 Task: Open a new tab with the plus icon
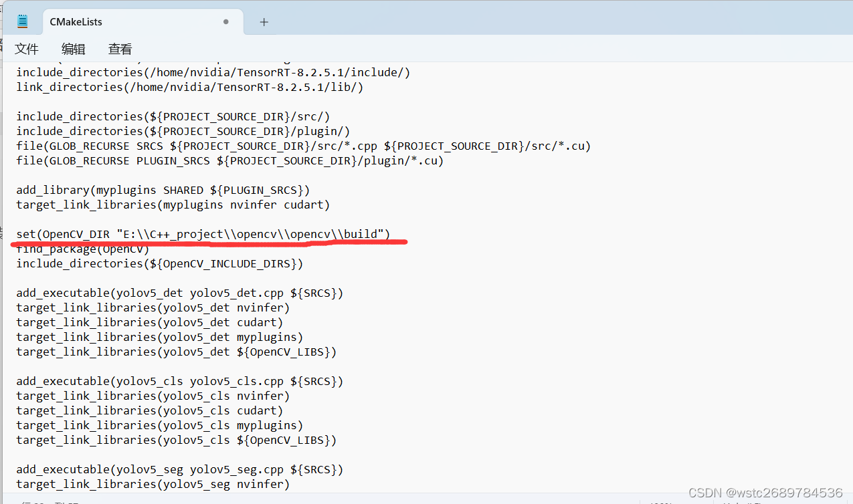[264, 21]
